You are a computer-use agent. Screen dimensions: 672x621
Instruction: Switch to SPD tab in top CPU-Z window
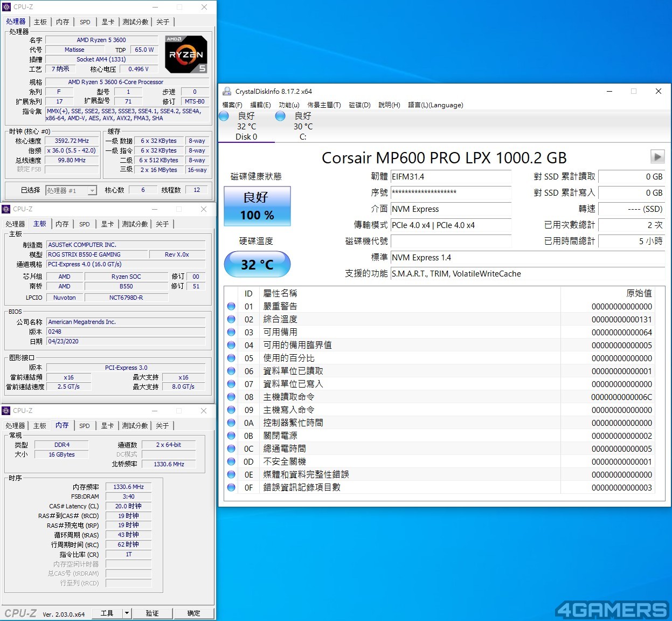pyautogui.click(x=85, y=22)
